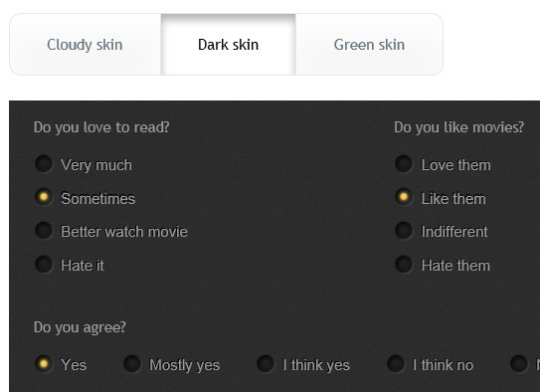Choose 'Yes' under Do you agree
Viewport: 540px width, 392px height.
click(x=44, y=364)
